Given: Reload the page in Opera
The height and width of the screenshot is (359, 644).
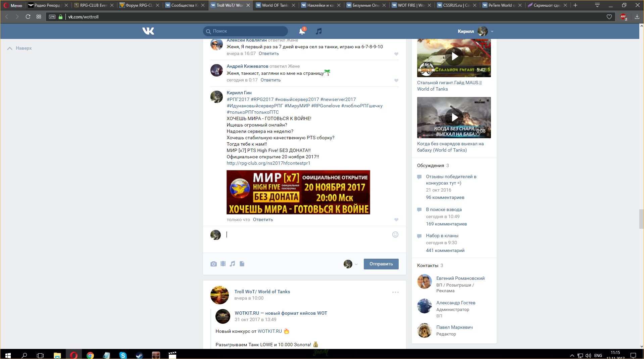Looking at the screenshot, I should [28, 17].
